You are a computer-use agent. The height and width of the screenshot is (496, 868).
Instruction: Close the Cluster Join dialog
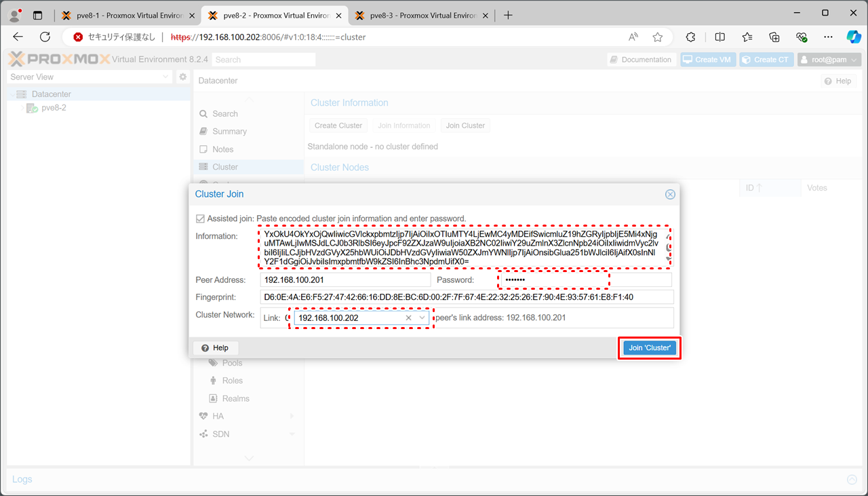[x=670, y=194]
